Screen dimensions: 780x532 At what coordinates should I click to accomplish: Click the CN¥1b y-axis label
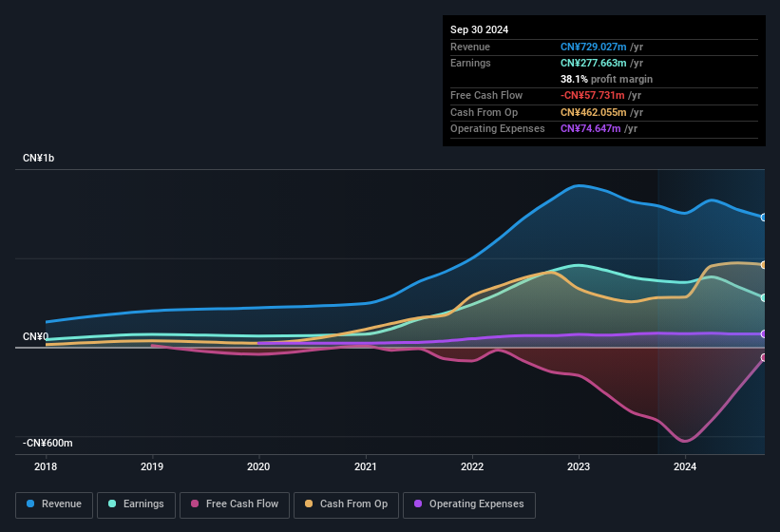pos(38,158)
